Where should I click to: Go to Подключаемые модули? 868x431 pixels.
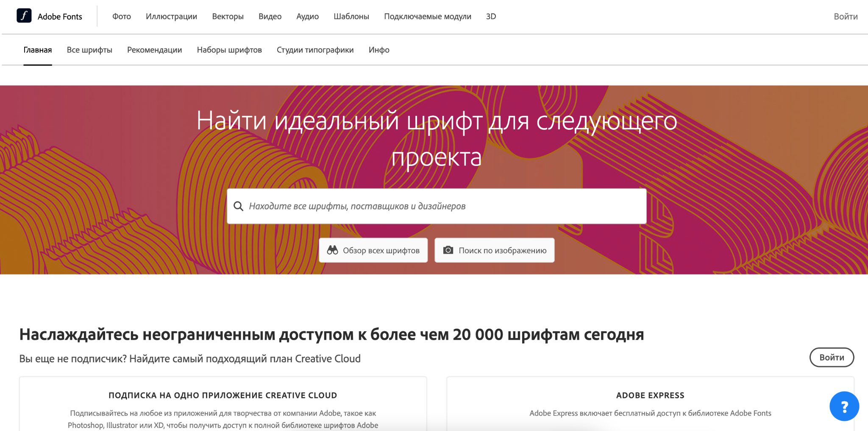pyautogui.click(x=427, y=17)
